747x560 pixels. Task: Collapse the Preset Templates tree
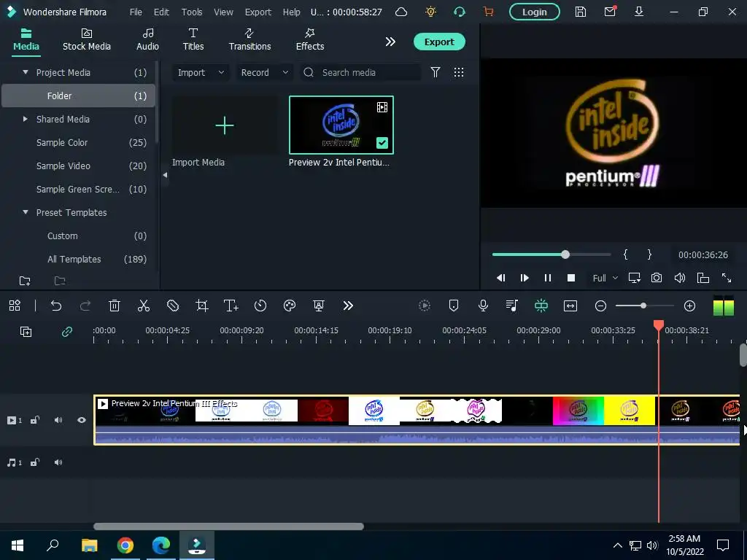26,212
